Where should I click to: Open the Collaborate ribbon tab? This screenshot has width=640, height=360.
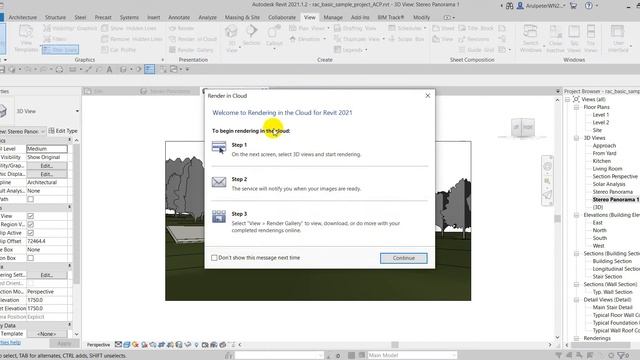[282, 18]
